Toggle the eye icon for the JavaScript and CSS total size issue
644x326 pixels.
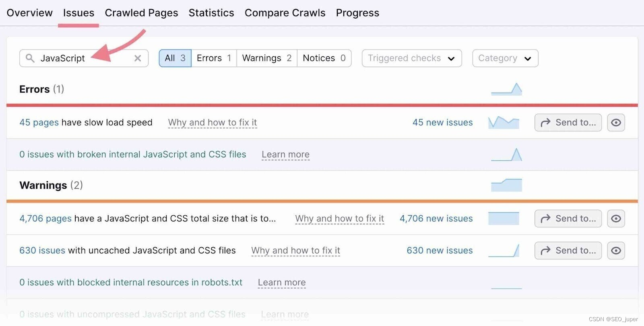coord(616,219)
